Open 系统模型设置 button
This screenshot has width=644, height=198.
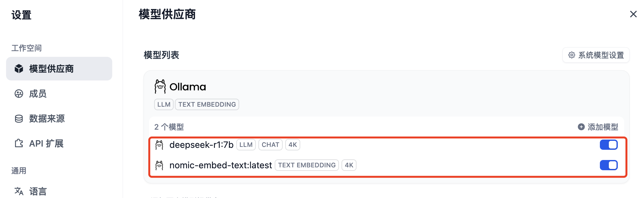596,55
